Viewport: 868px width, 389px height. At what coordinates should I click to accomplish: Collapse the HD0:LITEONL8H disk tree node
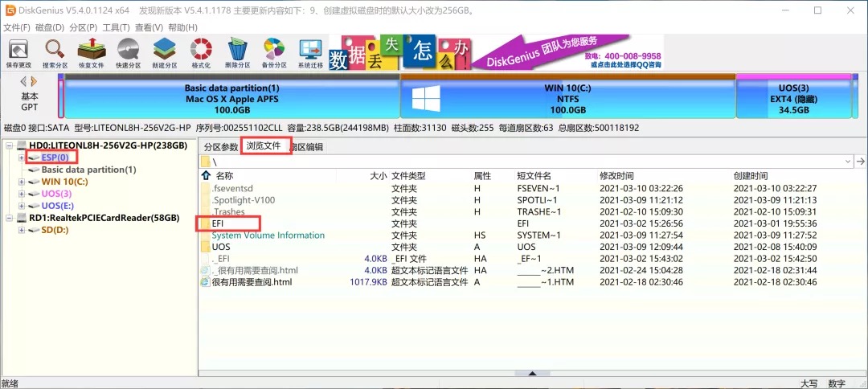pyautogui.click(x=10, y=145)
